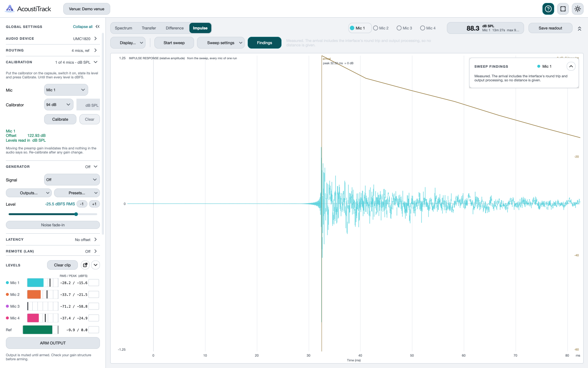
Task: Open the Display... dropdown
Action: pos(128,43)
